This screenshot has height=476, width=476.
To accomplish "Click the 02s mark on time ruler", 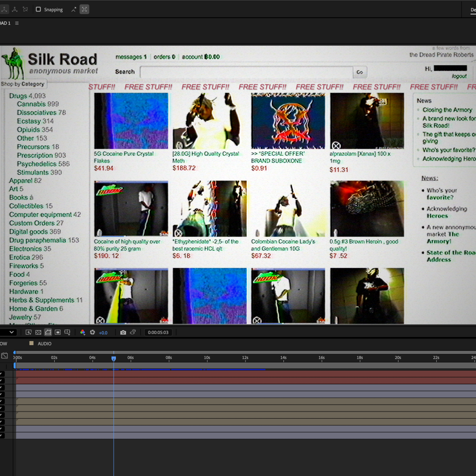I will tap(54, 357).
